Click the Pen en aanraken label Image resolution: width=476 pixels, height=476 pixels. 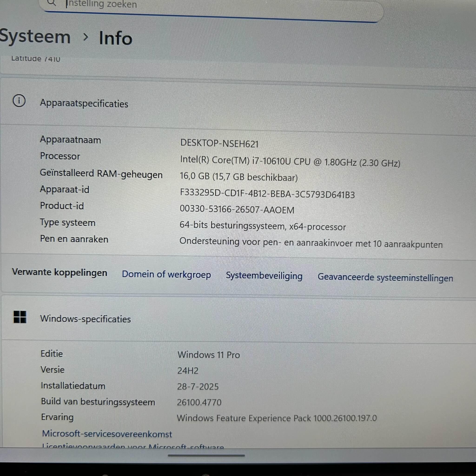coord(74,239)
